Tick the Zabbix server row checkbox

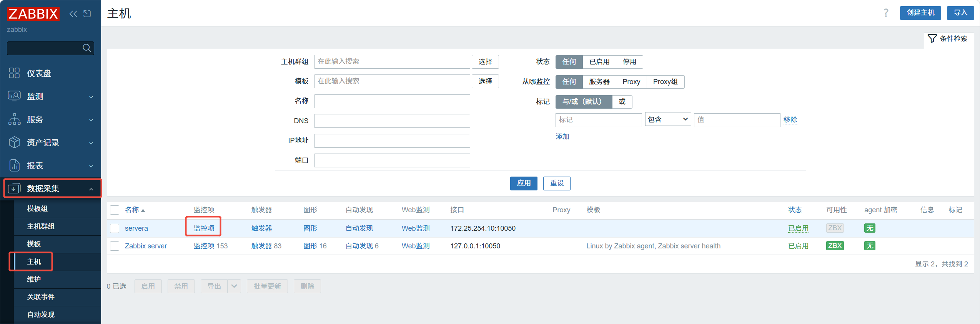pos(115,246)
